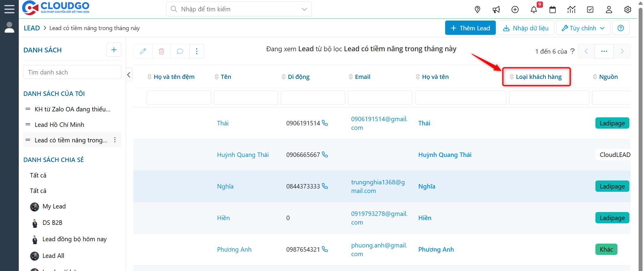Open the three-dot more actions menu

(x=196, y=51)
